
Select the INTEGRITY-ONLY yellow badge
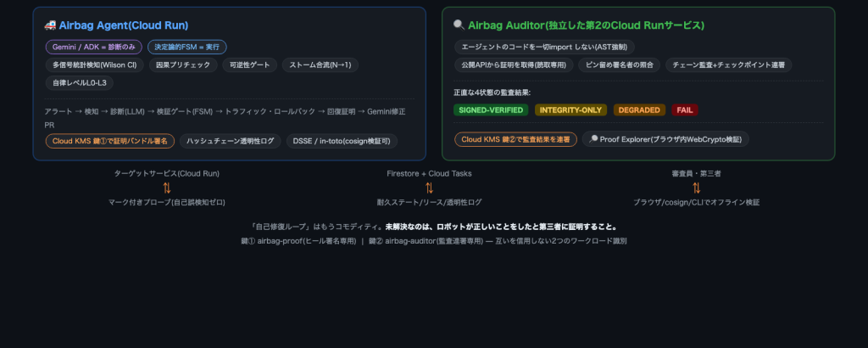[x=570, y=109]
